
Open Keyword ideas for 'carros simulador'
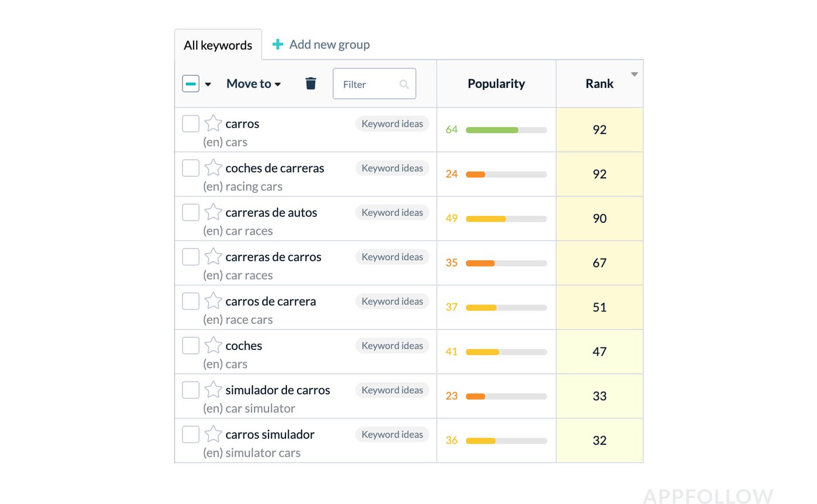click(392, 434)
